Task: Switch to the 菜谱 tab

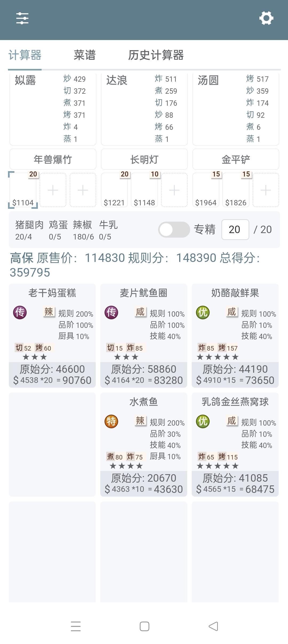Action: (x=85, y=55)
